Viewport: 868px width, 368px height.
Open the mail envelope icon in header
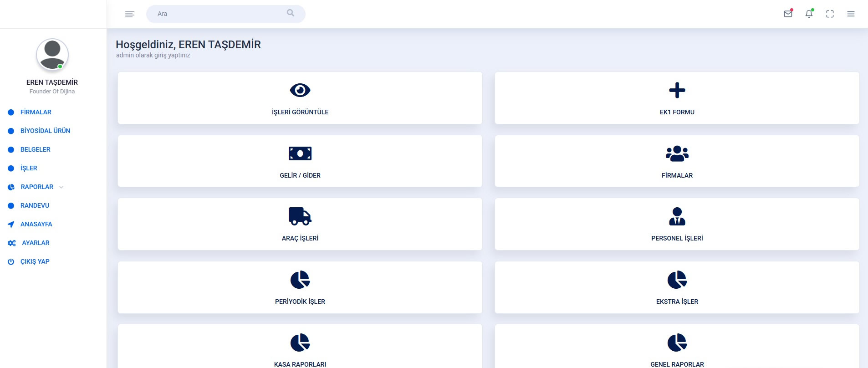click(x=788, y=14)
